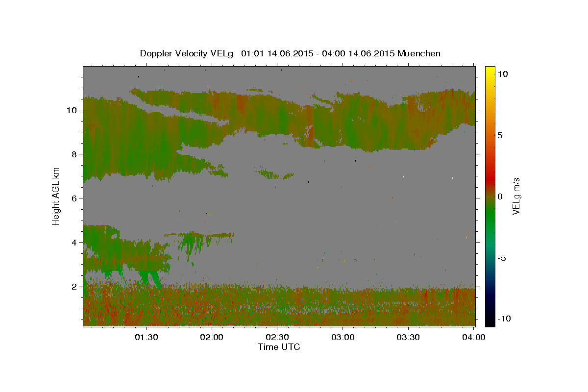Click the colorbar value -5
The height and width of the screenshot is (392, 588).
[x=502, y=258]
